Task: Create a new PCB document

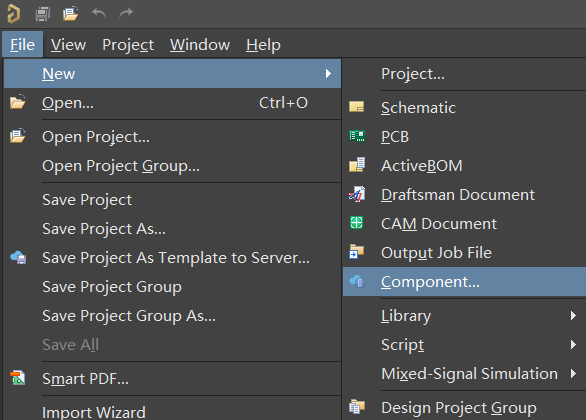Action: (x=465, y=136)
